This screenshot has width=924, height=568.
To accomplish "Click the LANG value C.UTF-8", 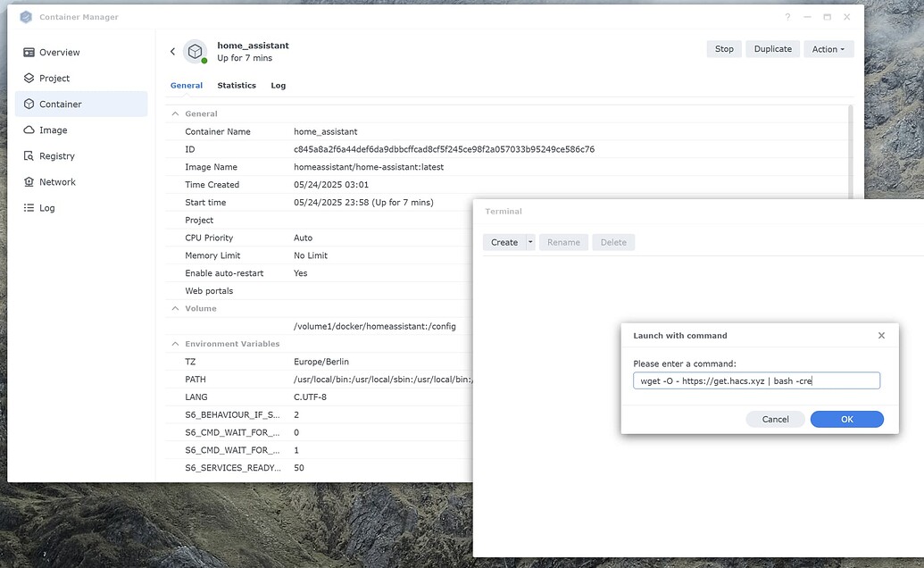I will pyautogui.click(x=310, y=397).
